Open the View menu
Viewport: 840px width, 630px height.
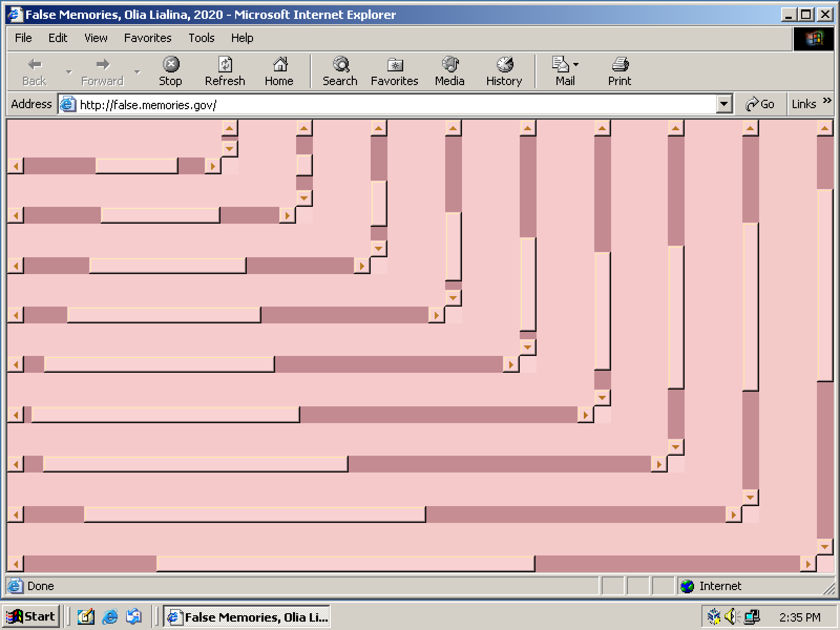(x=96, y=38)
